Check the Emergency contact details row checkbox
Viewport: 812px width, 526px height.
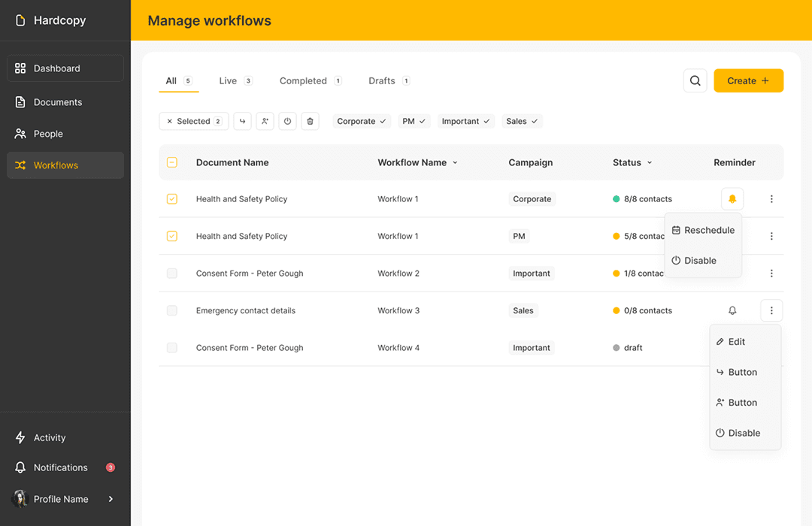[x=172, y=310]
